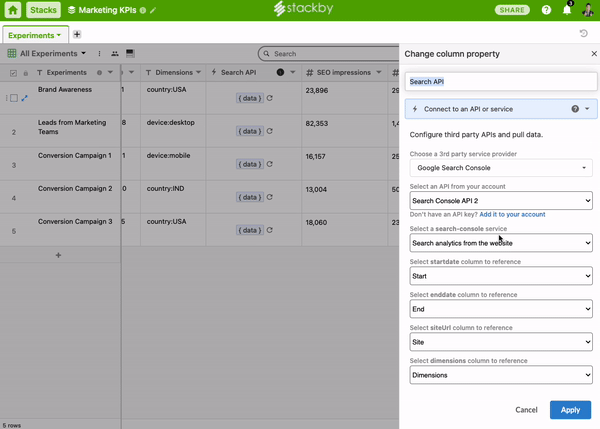Refresh API data for Conversion Campaign 1

(270, 164)
